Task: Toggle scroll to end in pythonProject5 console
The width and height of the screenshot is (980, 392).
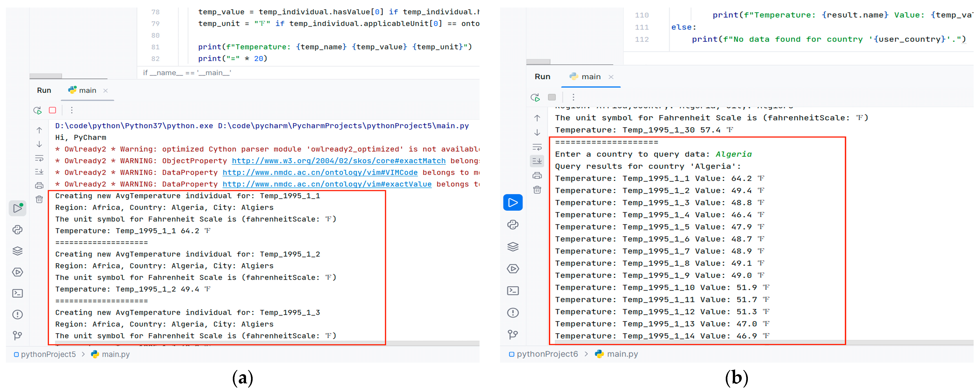Action: tap(39, 172)
